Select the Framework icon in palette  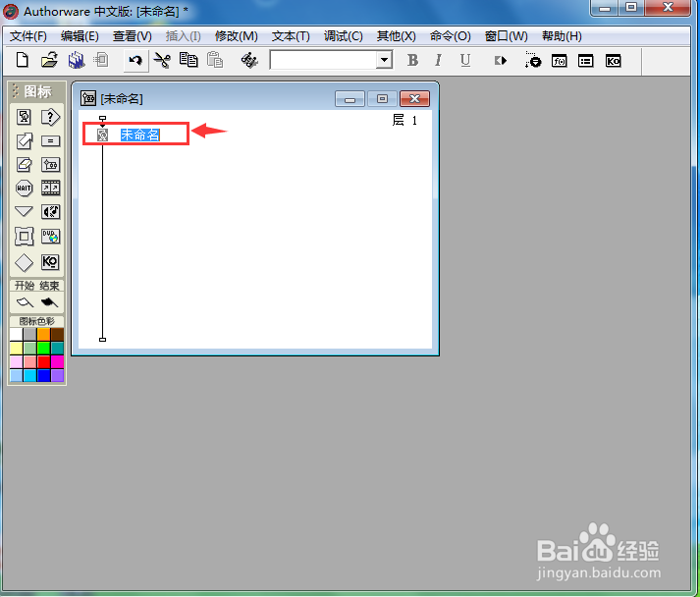click(x=25, y=237)
